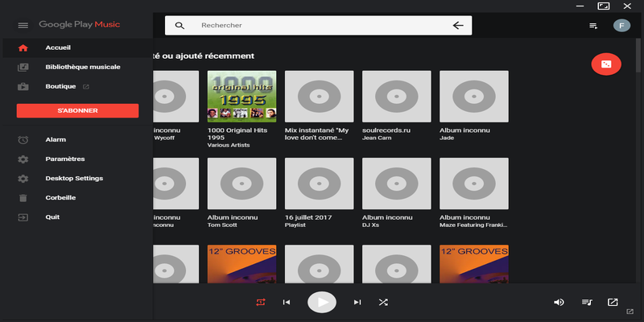Click the 'DJ Xs' artist text
Screen dimensions: 644x322
click(370, 225)
